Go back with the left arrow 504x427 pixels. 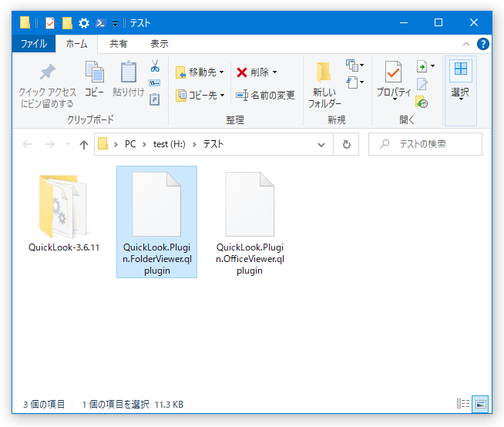pos(27,144)
